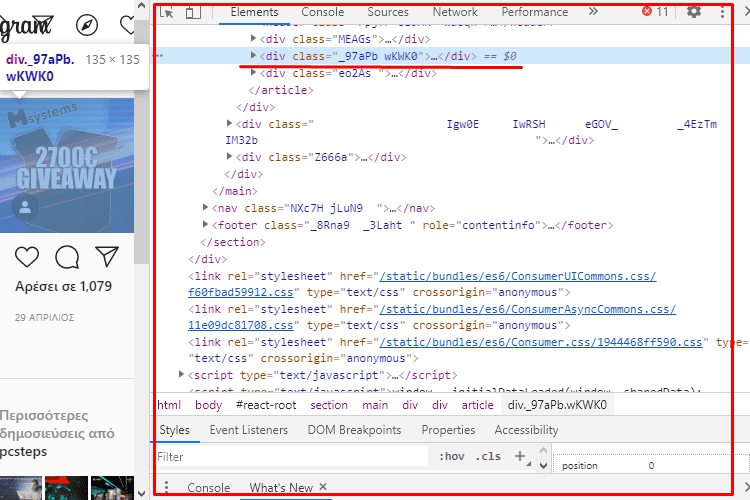
Task: Activate the inspect element picker icon
Action: click(167, 12)
